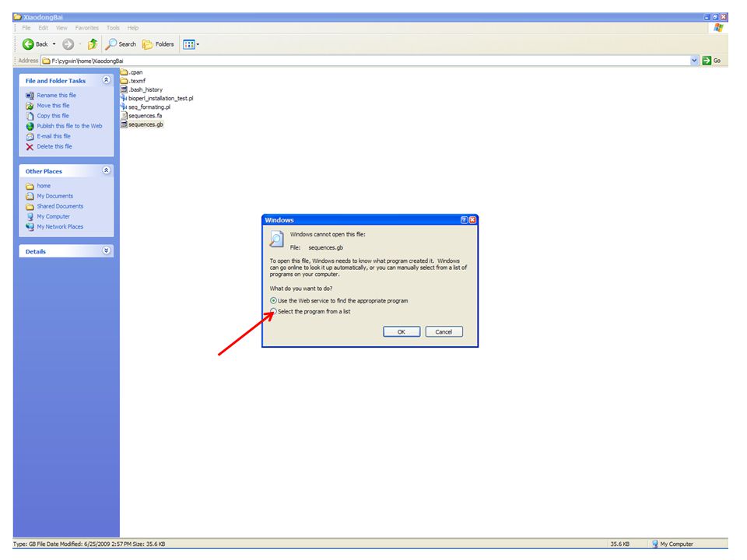Click the address bar path field
The image size is (747, 560).
(x=365, y=61)
